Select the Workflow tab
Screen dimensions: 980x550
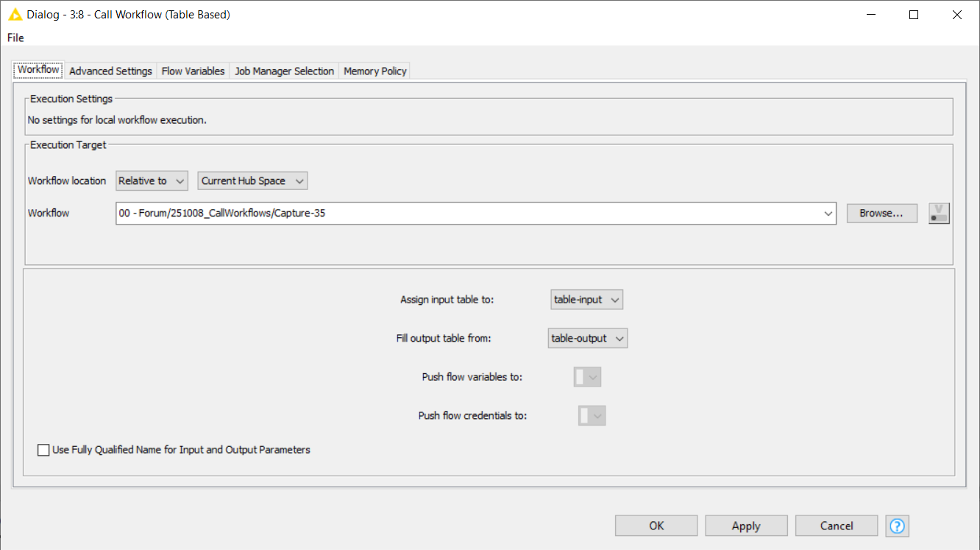38,70
